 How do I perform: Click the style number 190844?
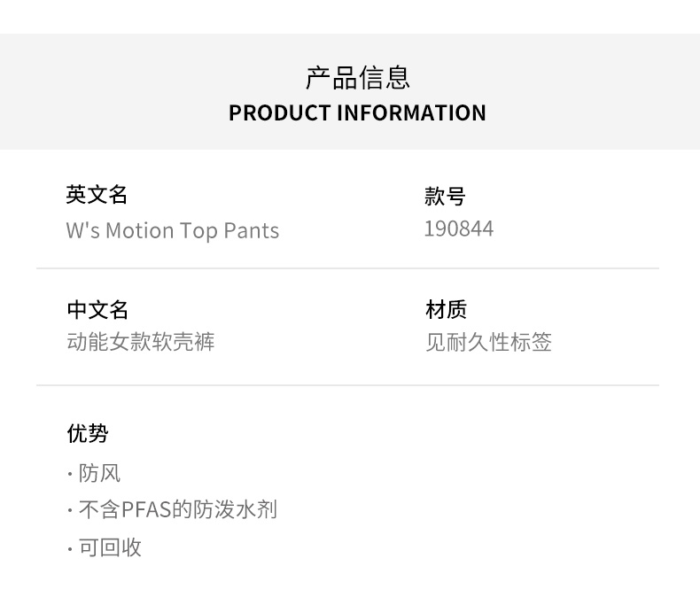point(459,229)
